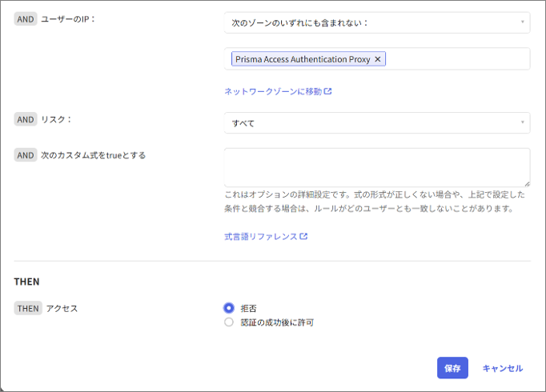The height and width of the screenshot is (392, 546).
Task: Select the 認証の成功後に許可 radio button
Action: [x=229, y=322]
